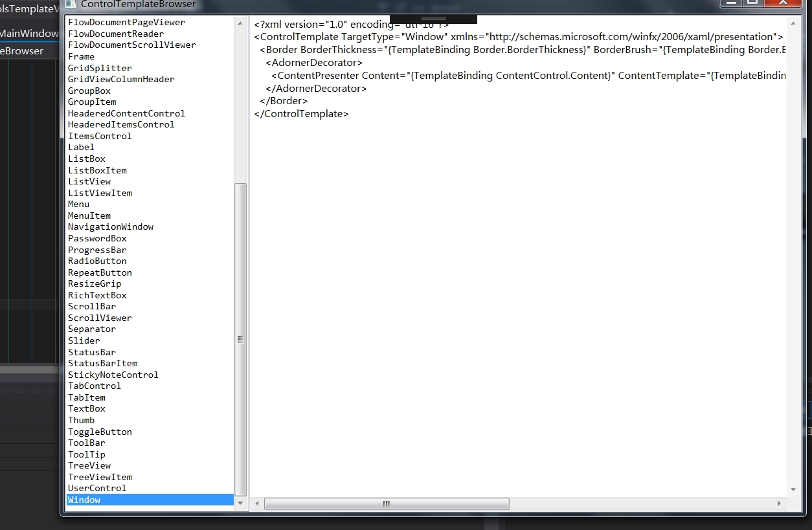Viewport: 812px width, 530px height.
Task: Select TabControl list item
Action: pos(150,386)
